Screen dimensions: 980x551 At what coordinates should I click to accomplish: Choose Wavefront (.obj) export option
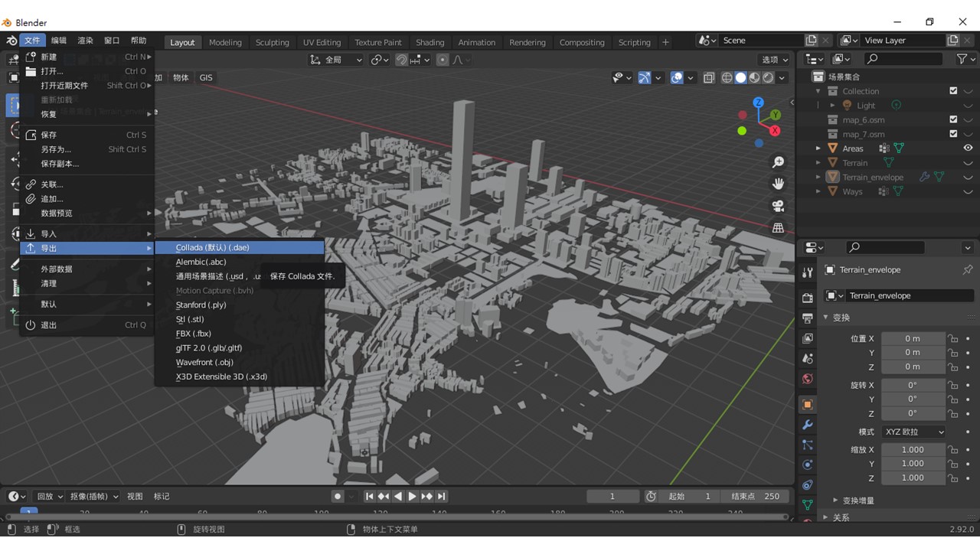point(204,362)
